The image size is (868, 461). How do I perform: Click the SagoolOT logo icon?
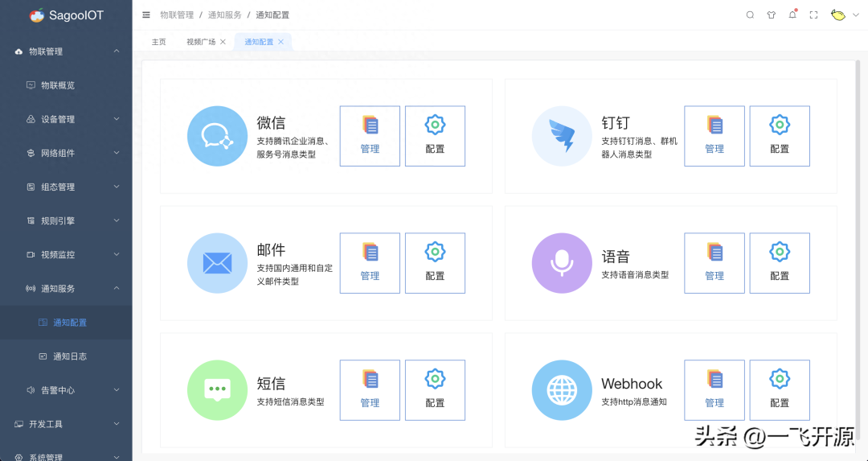pos(36,15)
